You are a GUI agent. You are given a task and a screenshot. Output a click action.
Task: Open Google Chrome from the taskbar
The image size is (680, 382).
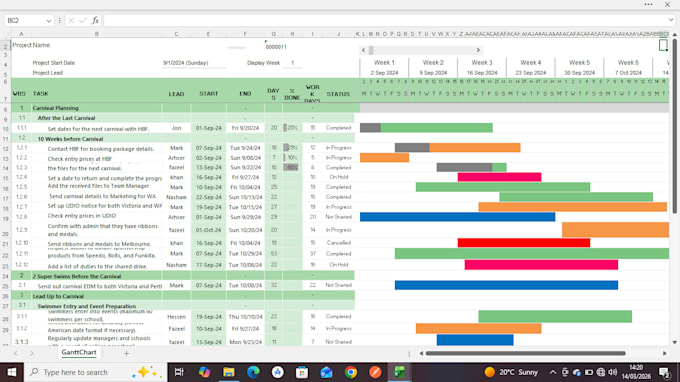tap(351, 372)
